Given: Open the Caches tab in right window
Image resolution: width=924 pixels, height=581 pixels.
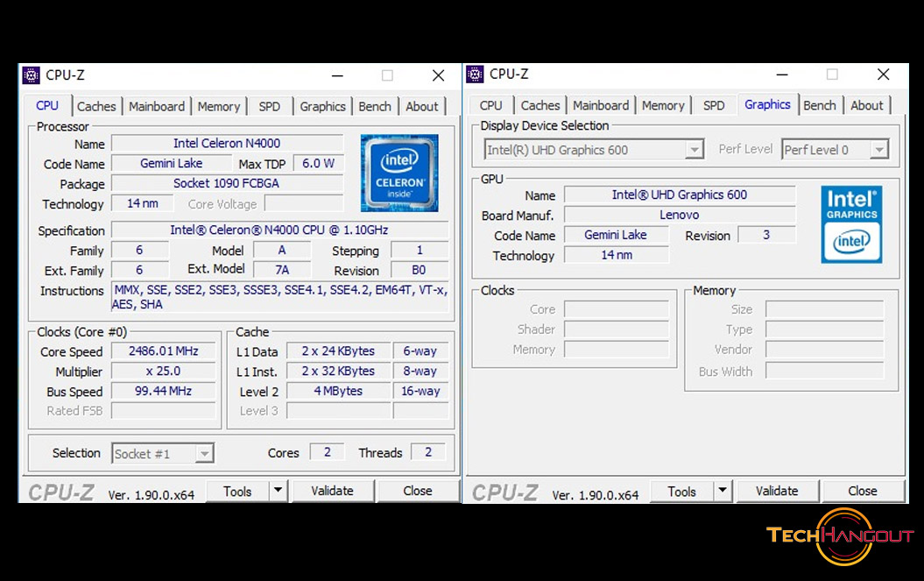Looking at the screenshot, I should click(540, 105).
